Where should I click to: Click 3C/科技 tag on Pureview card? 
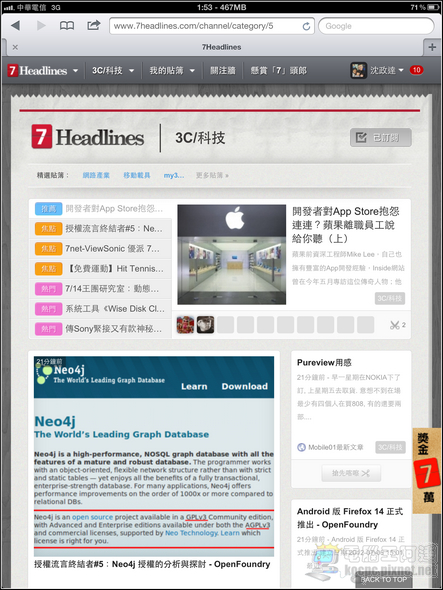[x=390, y=447]
